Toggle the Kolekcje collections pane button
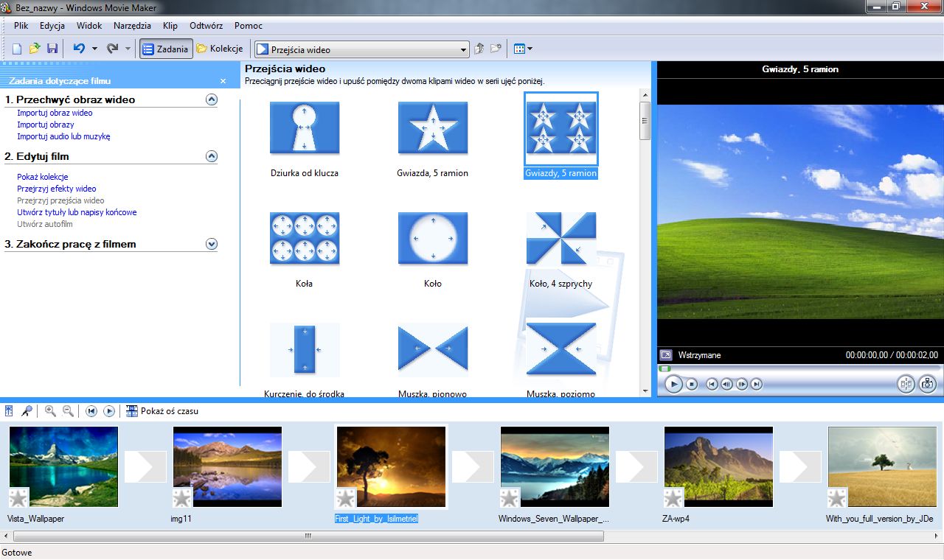This screenshot has width=944, height=560. point(220,49)
